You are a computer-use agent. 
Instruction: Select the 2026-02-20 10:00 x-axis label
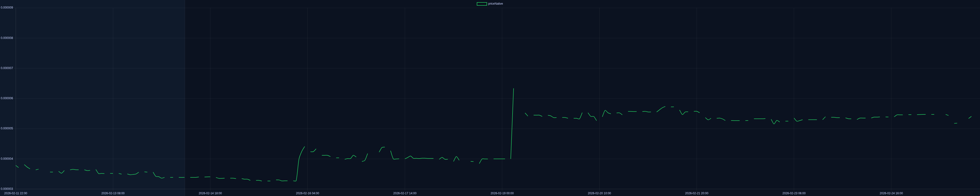pos(599,193)
